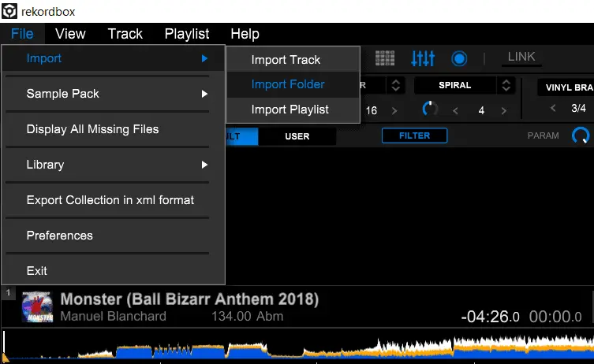
Task: Open the Help menu
Action: [x=245, y=34]
